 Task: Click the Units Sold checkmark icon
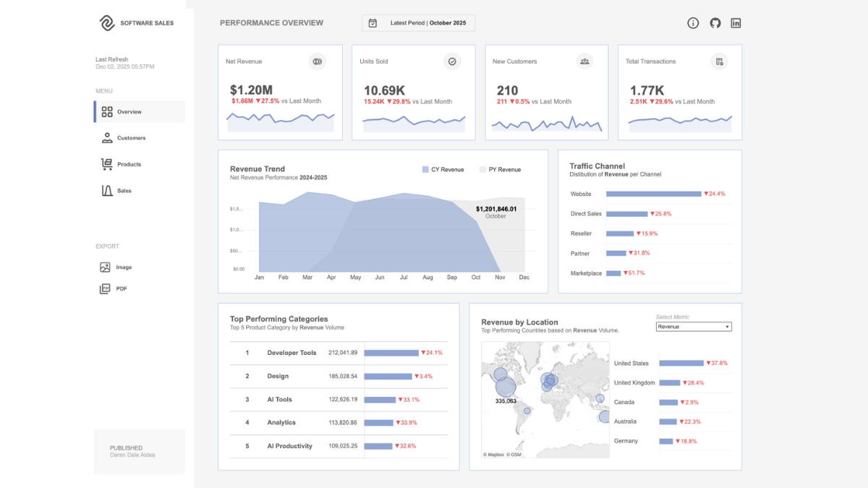(452, 61)
